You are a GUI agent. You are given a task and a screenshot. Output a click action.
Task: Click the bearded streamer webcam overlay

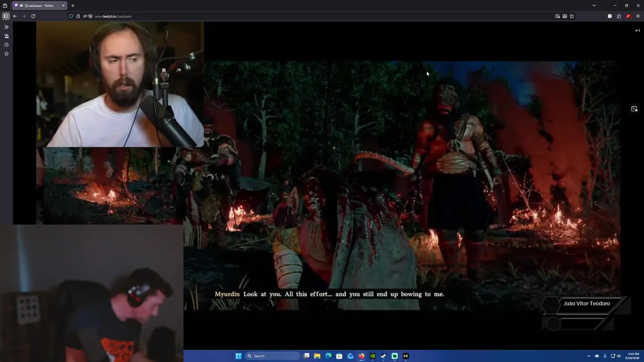pyautogui.click(x=120, y=84)
